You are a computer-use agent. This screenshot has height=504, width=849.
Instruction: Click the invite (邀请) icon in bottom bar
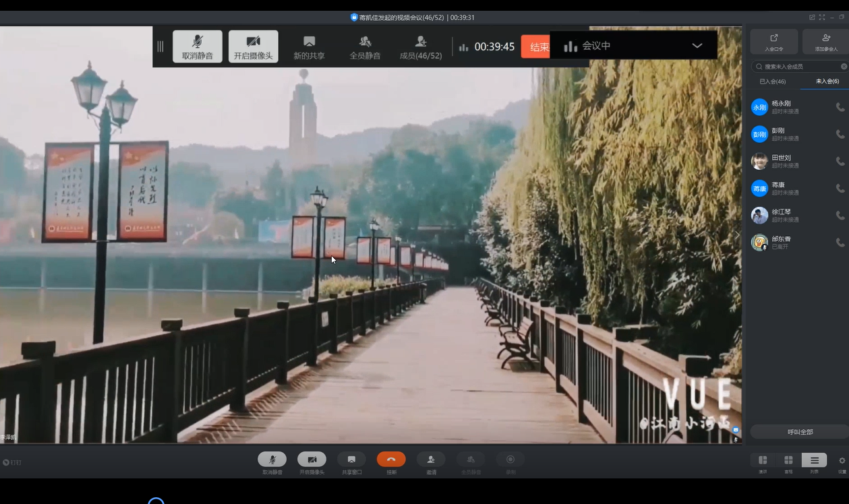pos(431,460)
